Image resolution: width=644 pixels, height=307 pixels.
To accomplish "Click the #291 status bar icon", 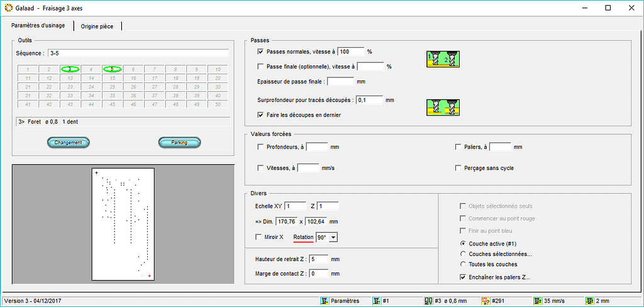I will (486, 301).
